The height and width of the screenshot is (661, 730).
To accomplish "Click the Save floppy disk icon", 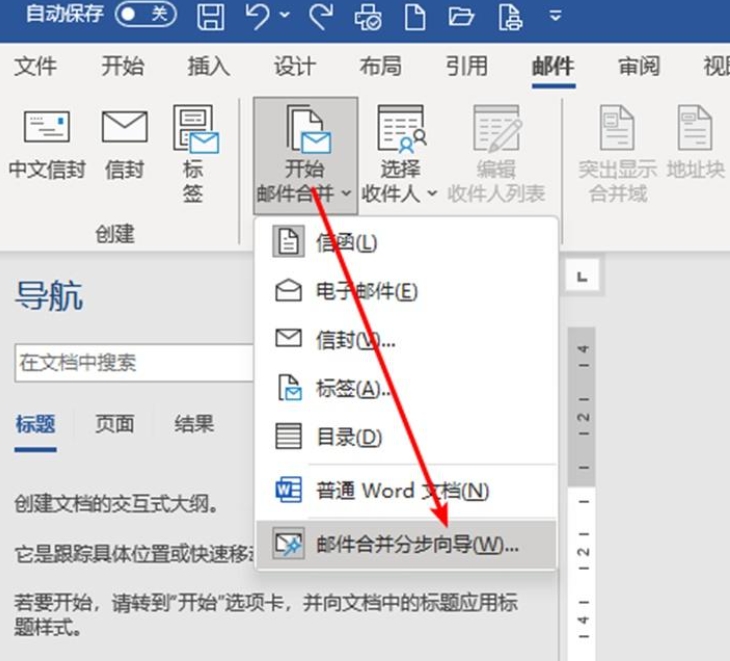I will tap(210, 16).
